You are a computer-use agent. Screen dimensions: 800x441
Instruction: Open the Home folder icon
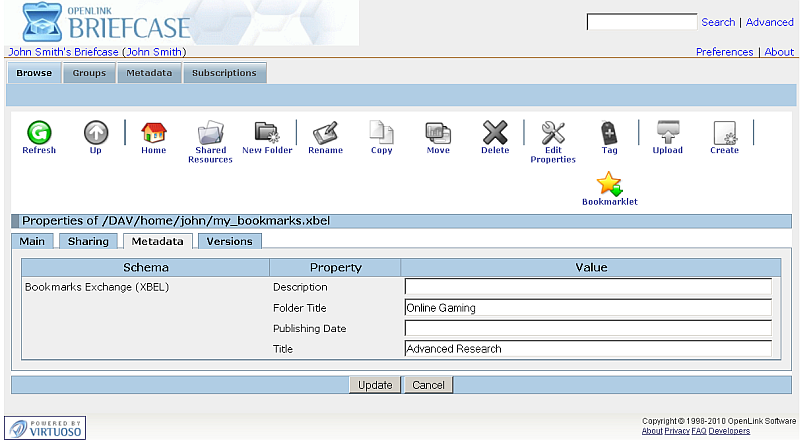tap(153, 133)
